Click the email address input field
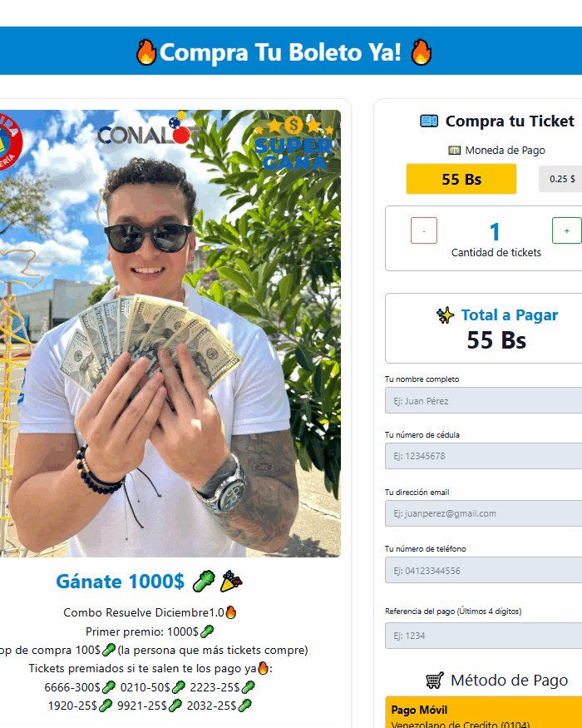Viewport: 582px width, 728px height. coord(484,513)
